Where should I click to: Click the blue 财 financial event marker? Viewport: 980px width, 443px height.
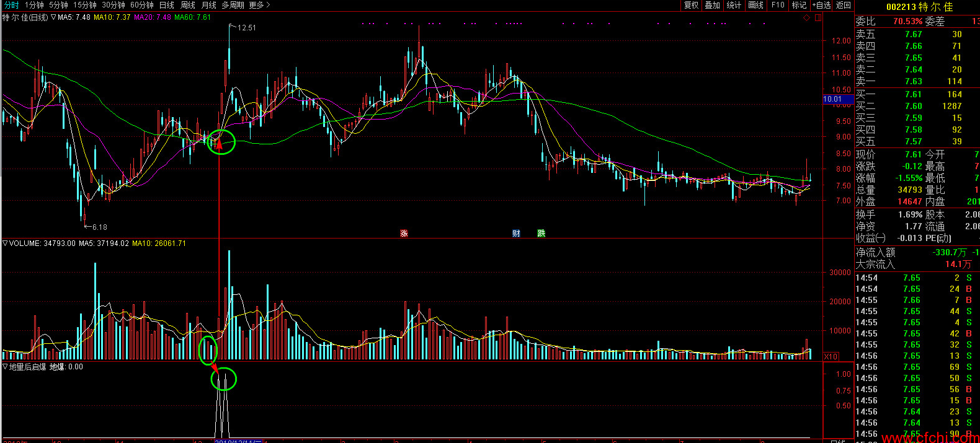(x=516, y=234)
